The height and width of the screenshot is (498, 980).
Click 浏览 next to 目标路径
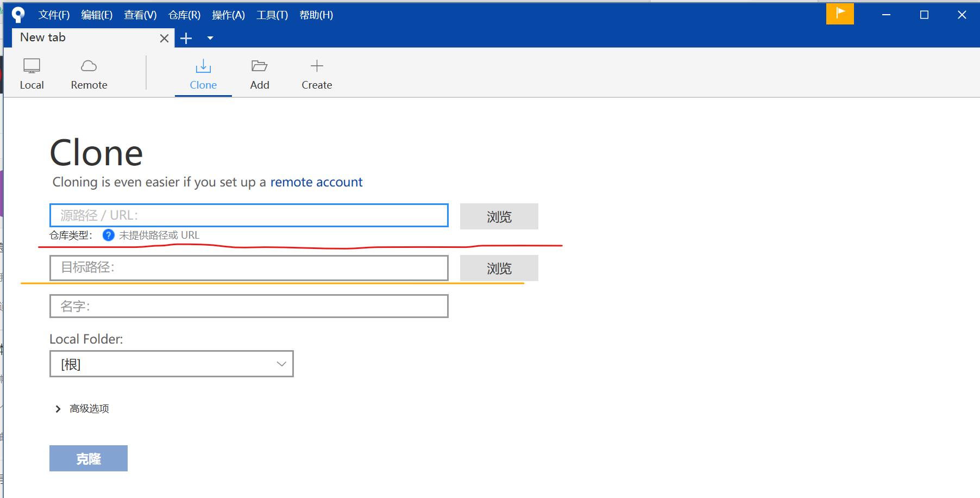[x=498, y=267]
